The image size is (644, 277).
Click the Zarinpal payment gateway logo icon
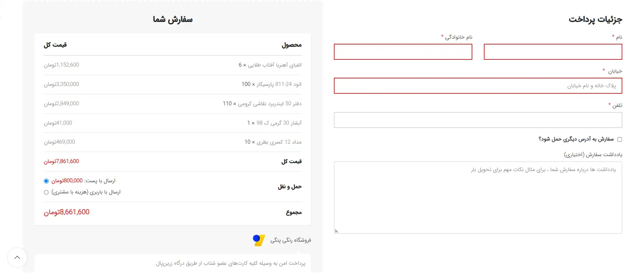point(259,240)
